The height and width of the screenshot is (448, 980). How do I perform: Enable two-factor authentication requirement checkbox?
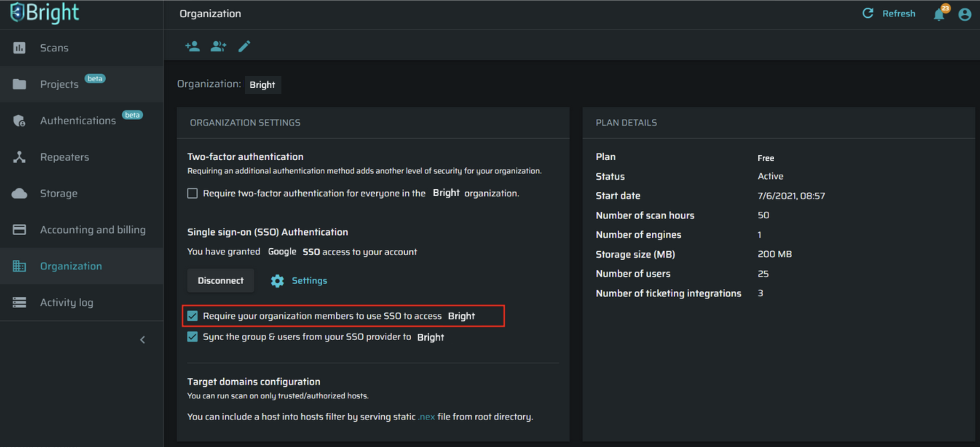[x=193, y=194]
